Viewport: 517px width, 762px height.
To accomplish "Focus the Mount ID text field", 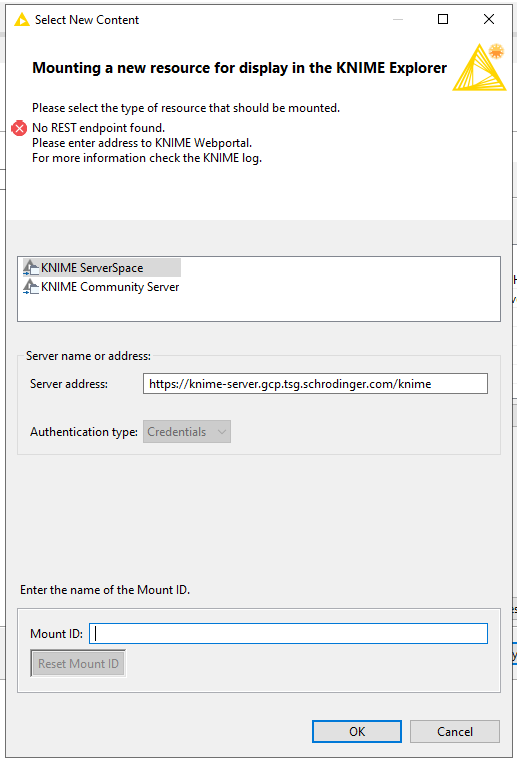I will click(288, 634).
